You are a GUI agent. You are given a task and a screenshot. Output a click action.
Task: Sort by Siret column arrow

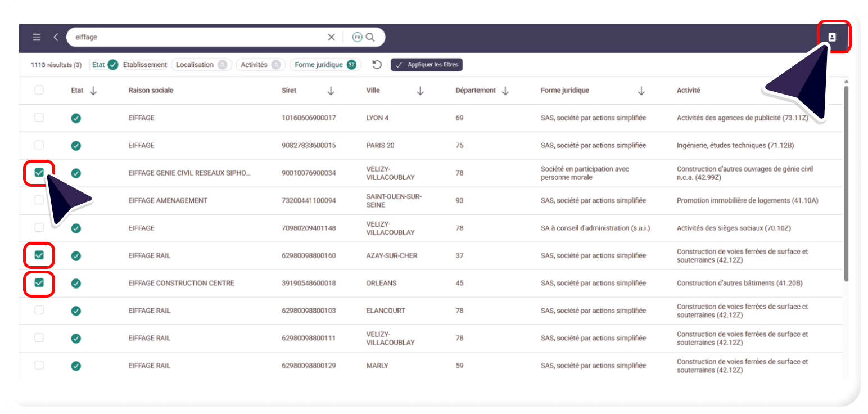pos(331,91)
